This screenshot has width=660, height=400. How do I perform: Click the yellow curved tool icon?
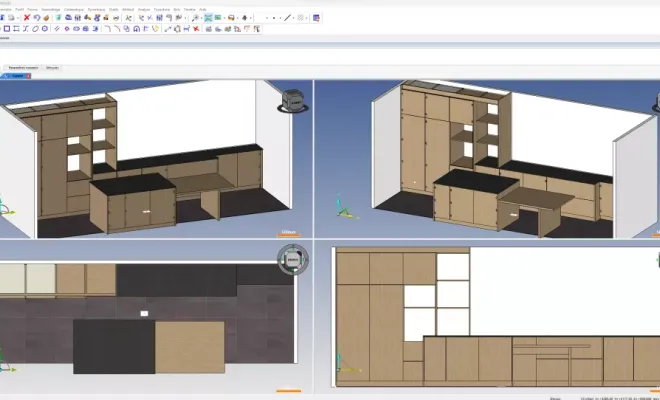pyautogui.click(x=155, y=29)
